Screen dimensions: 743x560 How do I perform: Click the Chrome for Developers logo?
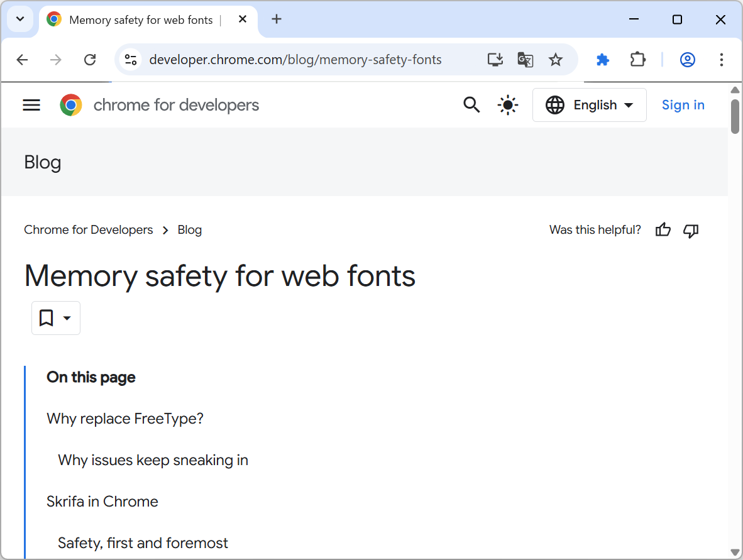click(71, 104)
